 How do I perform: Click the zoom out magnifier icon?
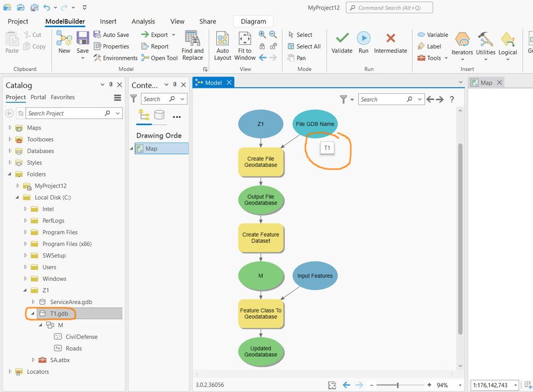(x=273, y=34)
